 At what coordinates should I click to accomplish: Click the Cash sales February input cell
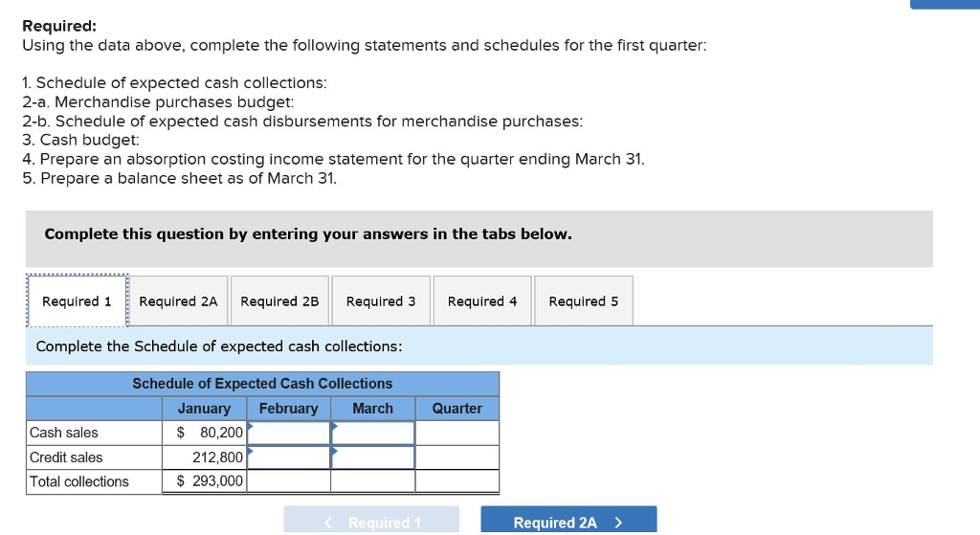[289, 433]
